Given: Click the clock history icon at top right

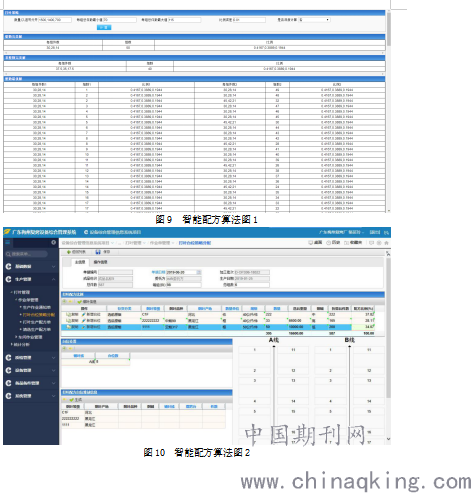Looking at the screenshot, I should point(328,243).
